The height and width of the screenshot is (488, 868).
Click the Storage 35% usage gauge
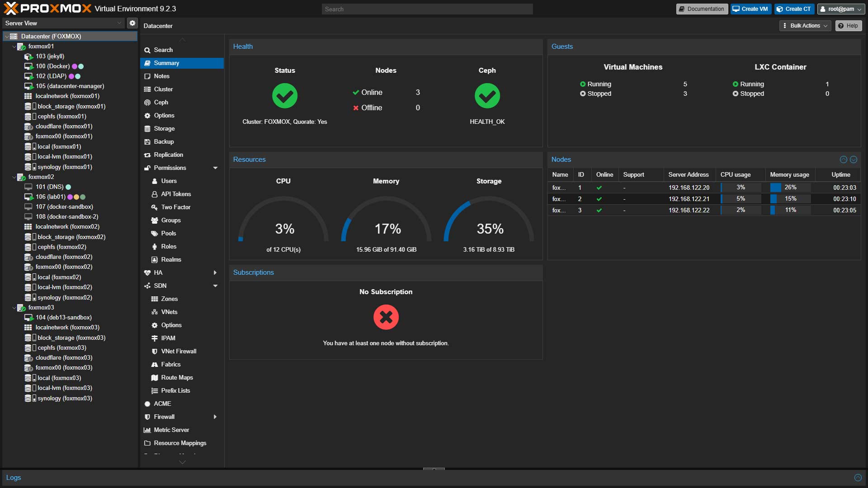(x=489, y=219)
